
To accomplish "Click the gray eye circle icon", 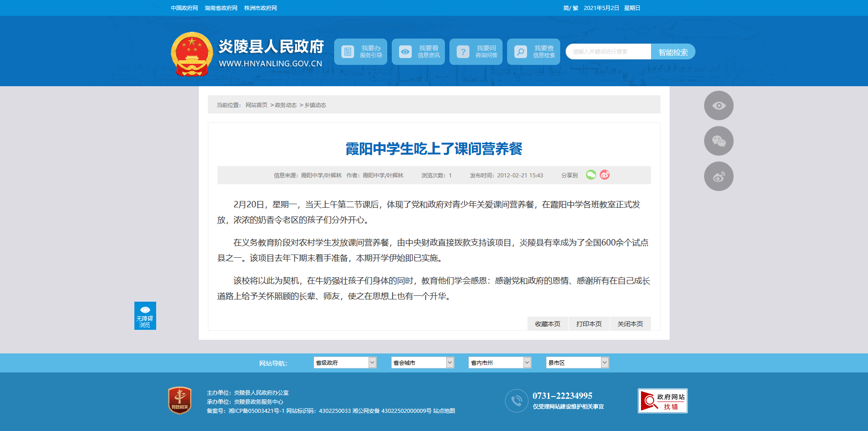I will tap(718, 106).
